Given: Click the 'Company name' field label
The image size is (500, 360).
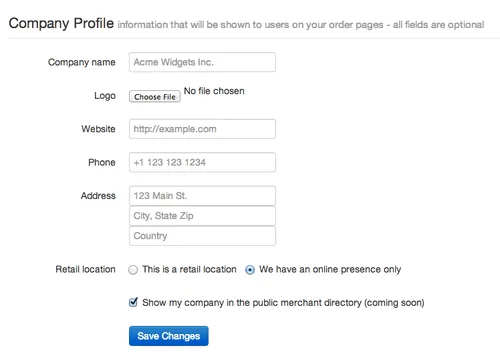Looking at the screenshot, I should pos(82,62).
